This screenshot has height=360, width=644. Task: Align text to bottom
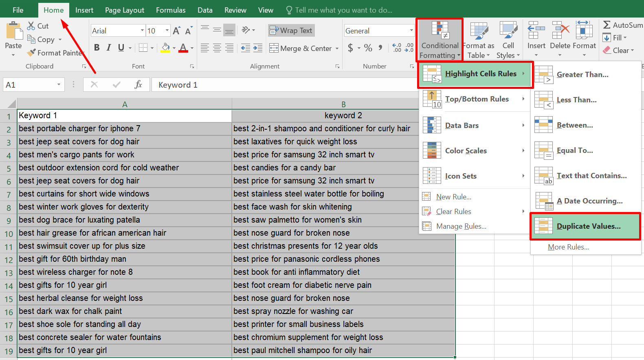point(230,30)
